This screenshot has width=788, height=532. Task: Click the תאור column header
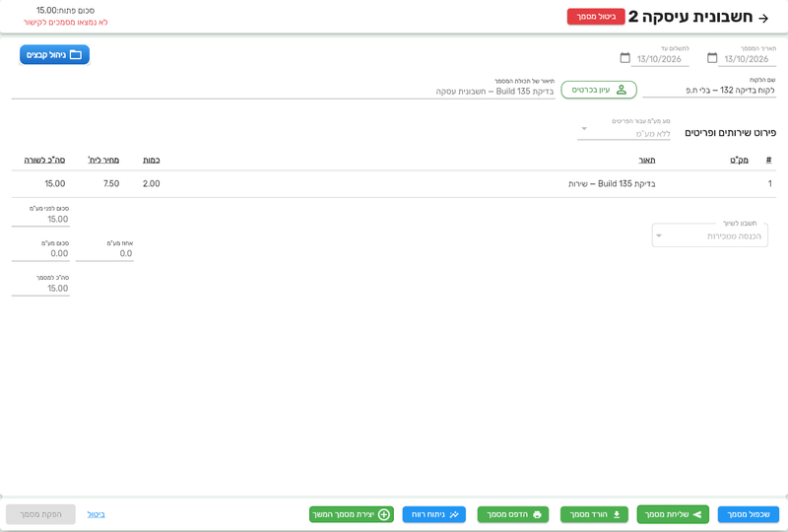[x=647, y=160]
